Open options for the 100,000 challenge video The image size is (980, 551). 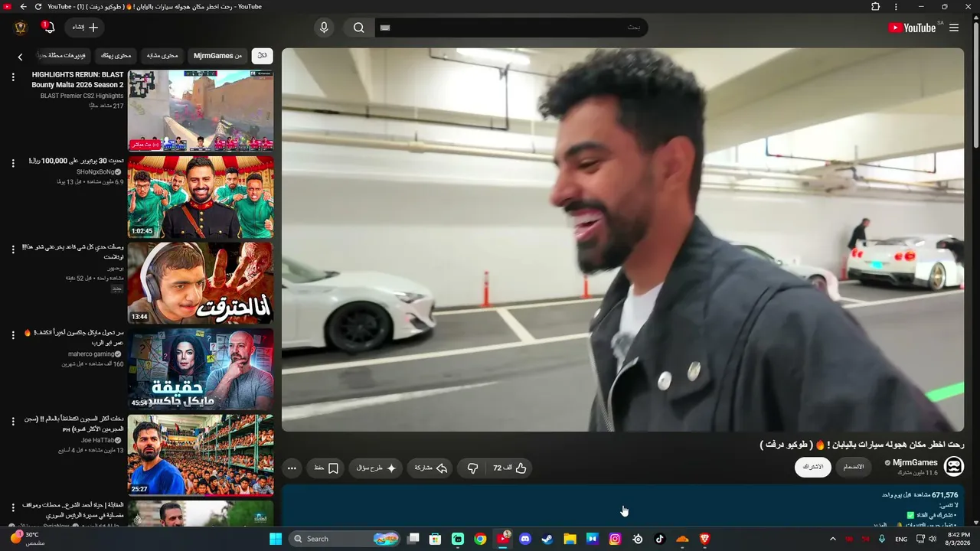point(13,164)
